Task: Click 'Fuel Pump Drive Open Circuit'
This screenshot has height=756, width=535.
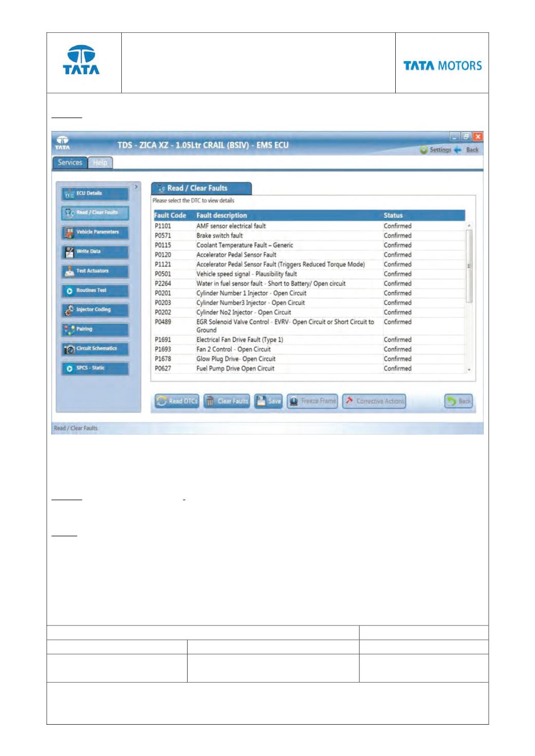Action: point(235,369)
